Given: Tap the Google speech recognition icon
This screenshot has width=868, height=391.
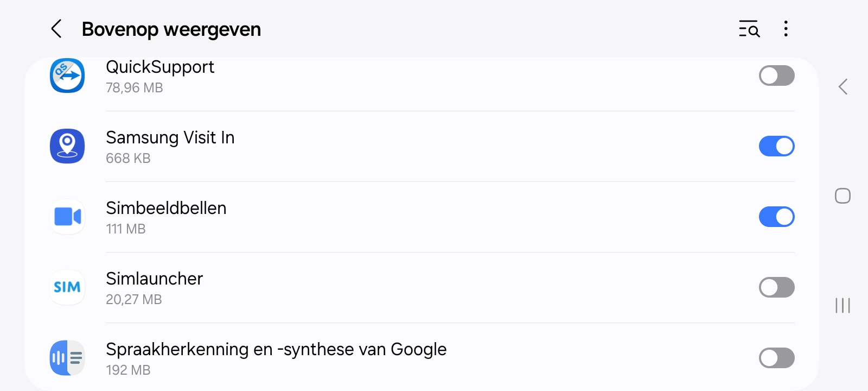Looking at the screenshot, I should click(x=67, y=358).
